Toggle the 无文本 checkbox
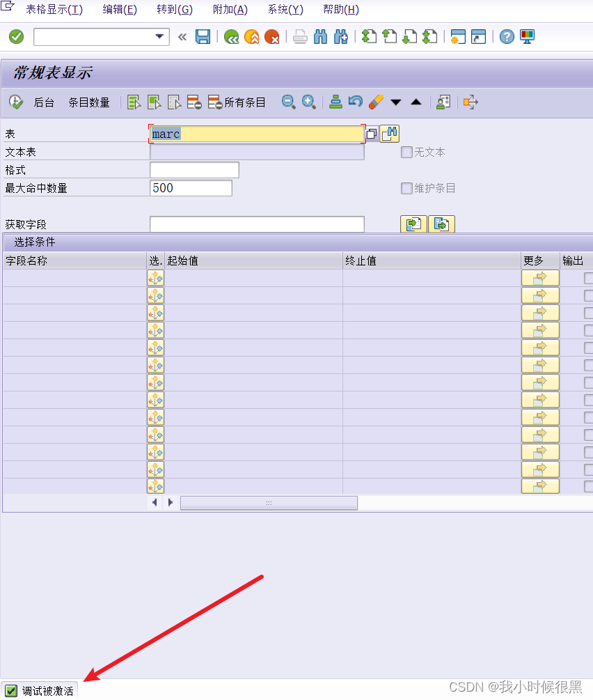Image resolution: width=593 pixels, height=700 pixels. 406,153
